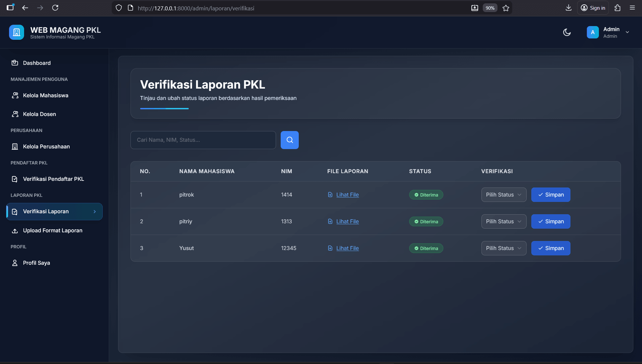Open browser extensions puzzle icon

[x=618, y=8]
